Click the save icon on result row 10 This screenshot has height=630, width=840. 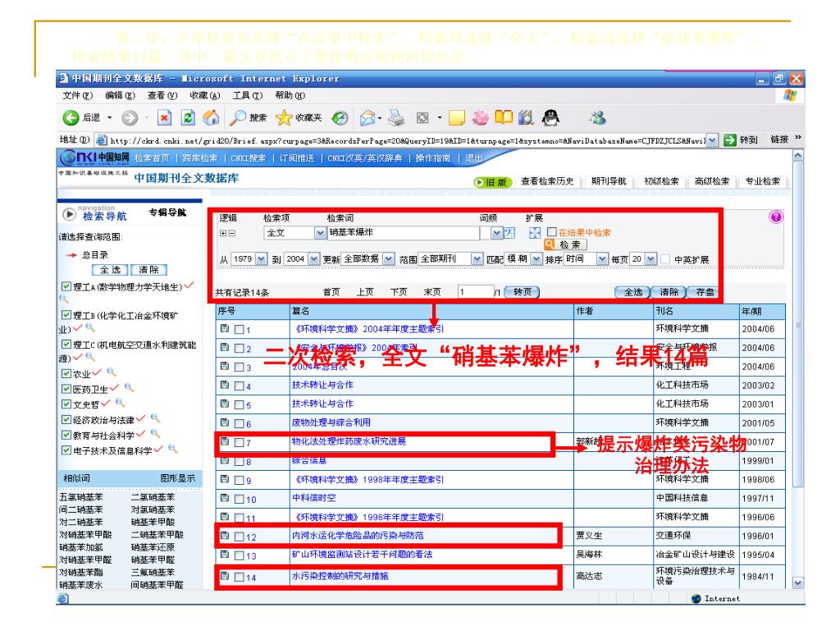click(x=225, y=498)
